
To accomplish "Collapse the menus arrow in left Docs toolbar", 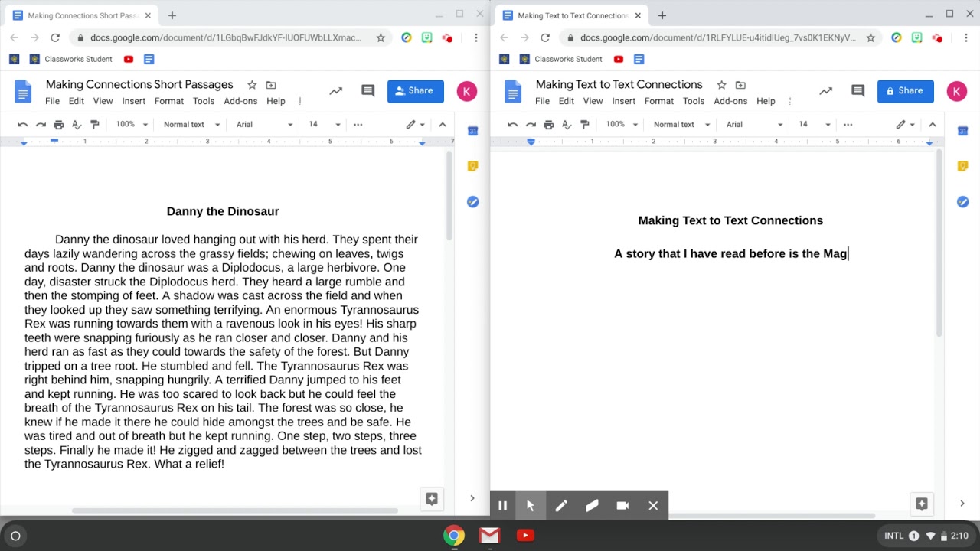I will pos(443,125).
